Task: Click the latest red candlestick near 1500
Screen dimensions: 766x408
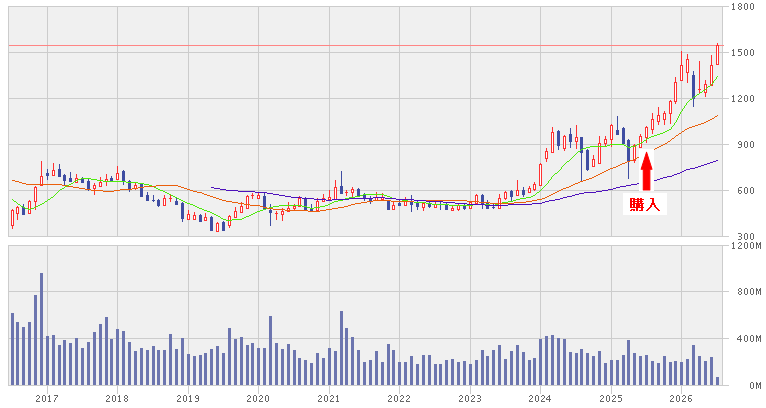Action: (x=717, y=54)
